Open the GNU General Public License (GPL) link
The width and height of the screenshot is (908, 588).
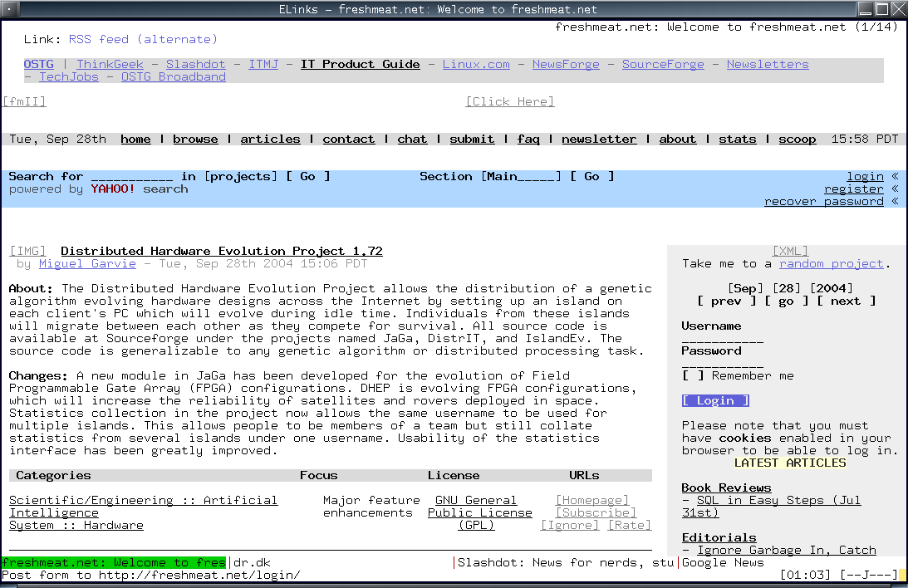(x=479, y=512)
